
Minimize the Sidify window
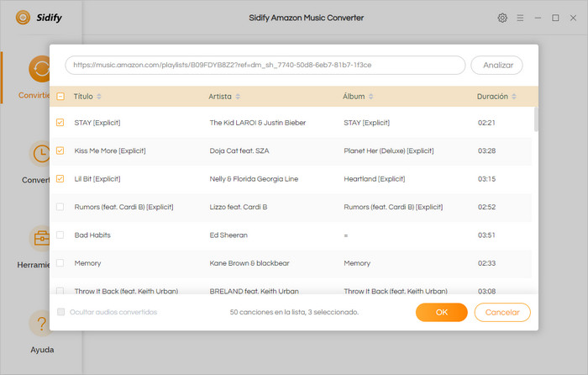(x=538, y=18)
